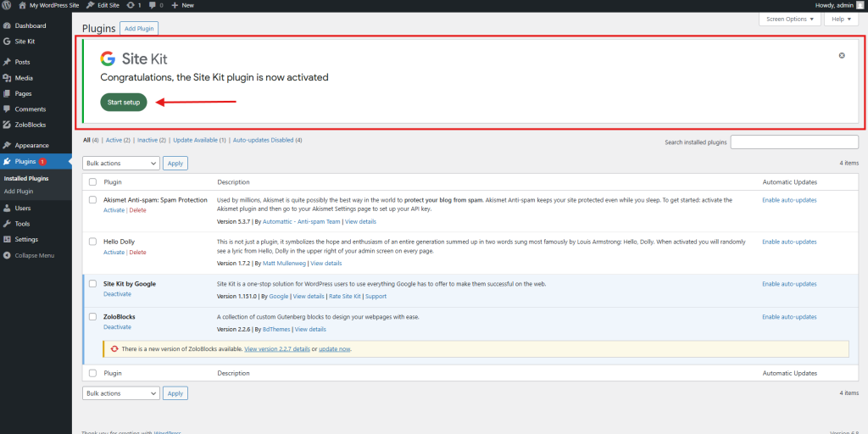This screenshot has height=434, width=868.
Task: Select the Hello Dolly plugin checkbox
Action: (92, 242)
